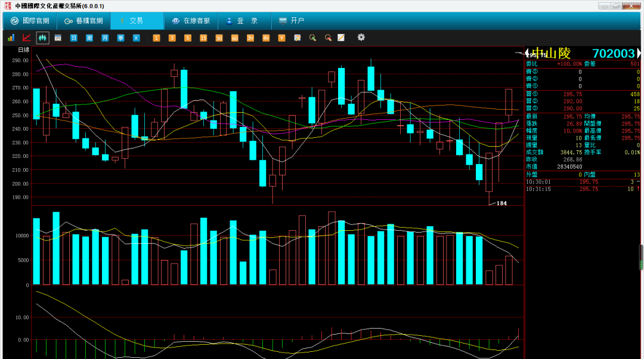The width and height of the screenshot is (644, 359).
Task: Select the 2hr period icon
Action: 250,38
